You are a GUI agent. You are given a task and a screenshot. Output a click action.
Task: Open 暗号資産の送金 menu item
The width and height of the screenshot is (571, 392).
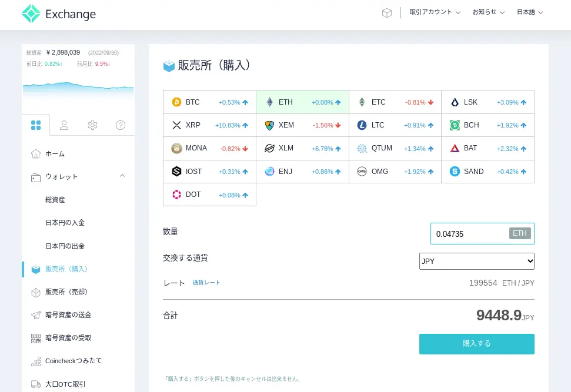(68, 315)
